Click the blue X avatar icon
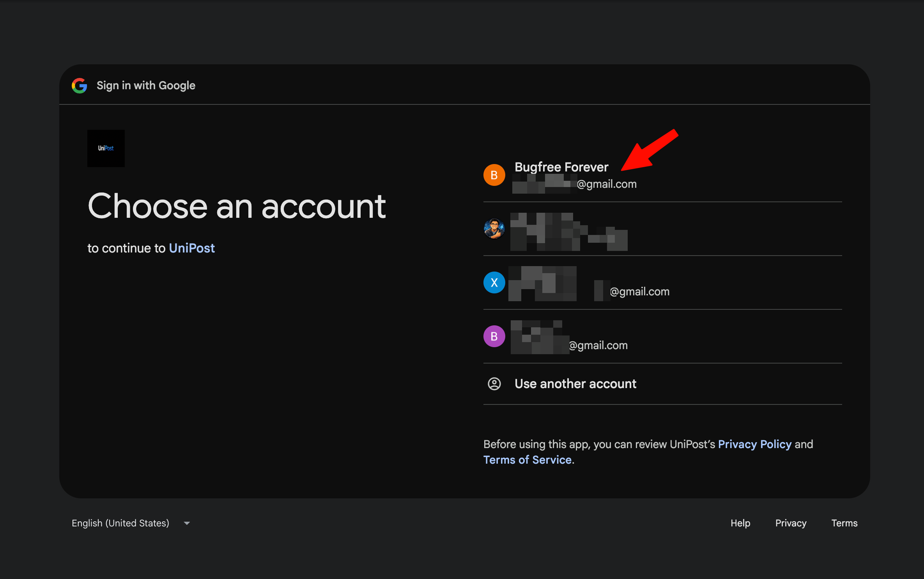Viewport: 924px width, 579px height. click(x=494, y=282)
